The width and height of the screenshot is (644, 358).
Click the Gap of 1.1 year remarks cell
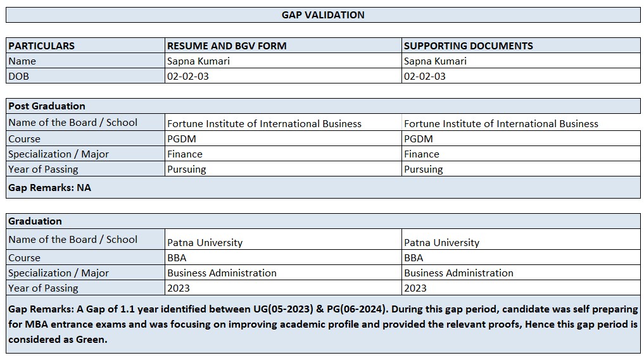pyautogui.click(x=323, y=324)
